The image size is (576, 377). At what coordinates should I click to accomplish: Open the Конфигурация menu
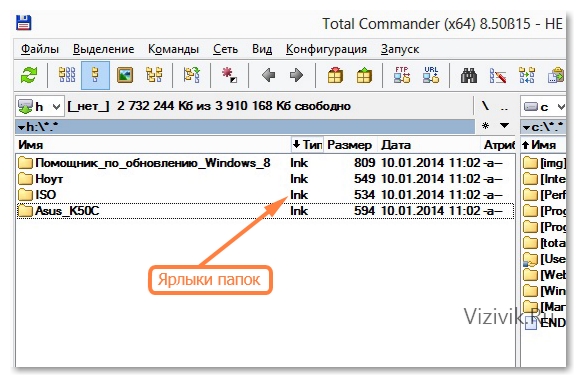[x=326, y=49]
